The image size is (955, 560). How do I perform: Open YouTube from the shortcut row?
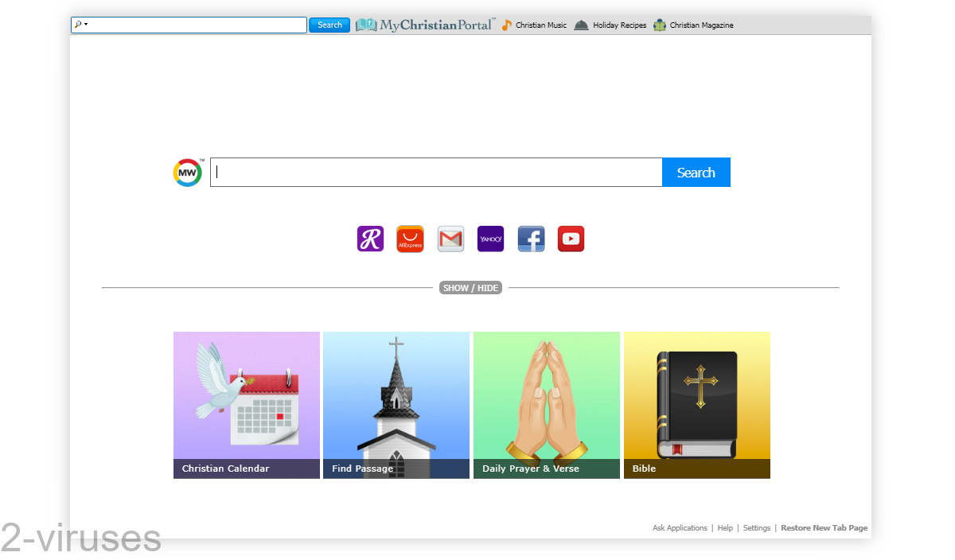571,239
